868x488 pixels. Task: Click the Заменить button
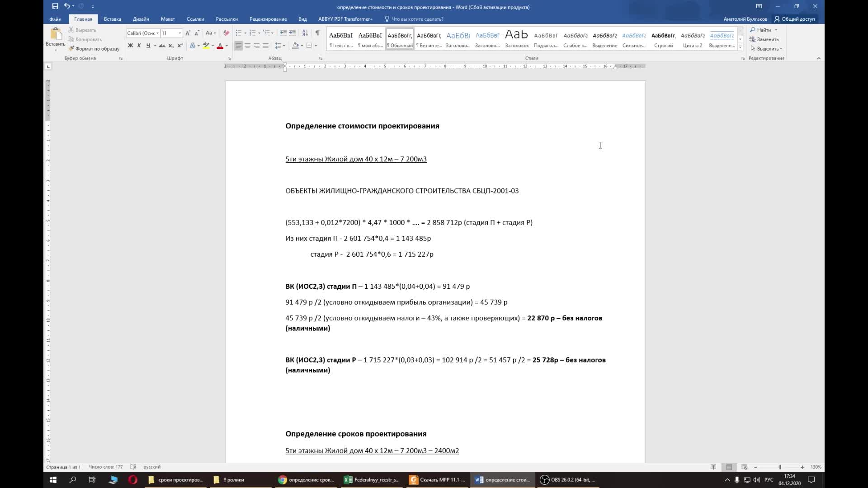coord(764,39)
